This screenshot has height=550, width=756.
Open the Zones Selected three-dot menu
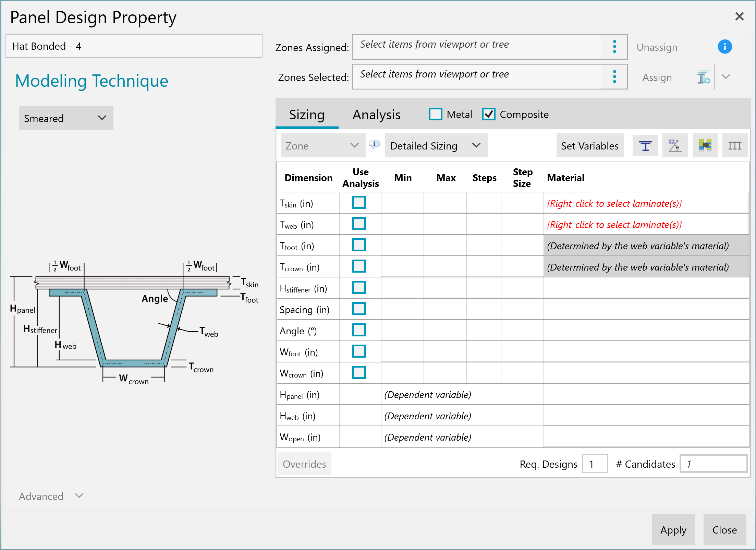(614, 76)
